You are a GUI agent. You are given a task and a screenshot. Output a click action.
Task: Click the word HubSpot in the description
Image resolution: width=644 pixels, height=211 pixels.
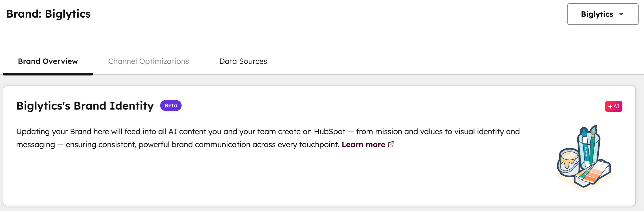[x=329, y=132]
